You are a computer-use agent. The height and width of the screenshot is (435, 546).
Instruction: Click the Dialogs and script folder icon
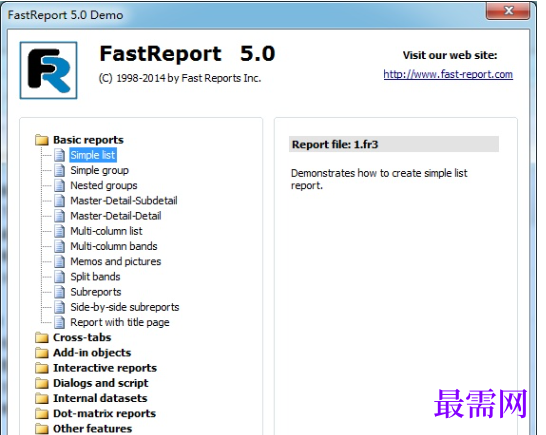[x=42, y=383]
